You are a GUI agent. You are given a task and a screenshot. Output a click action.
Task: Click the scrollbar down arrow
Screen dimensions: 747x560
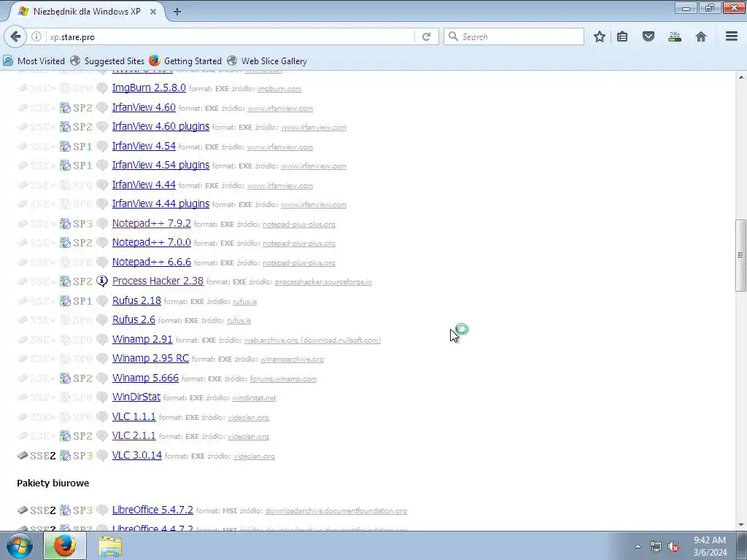point(740,525)
